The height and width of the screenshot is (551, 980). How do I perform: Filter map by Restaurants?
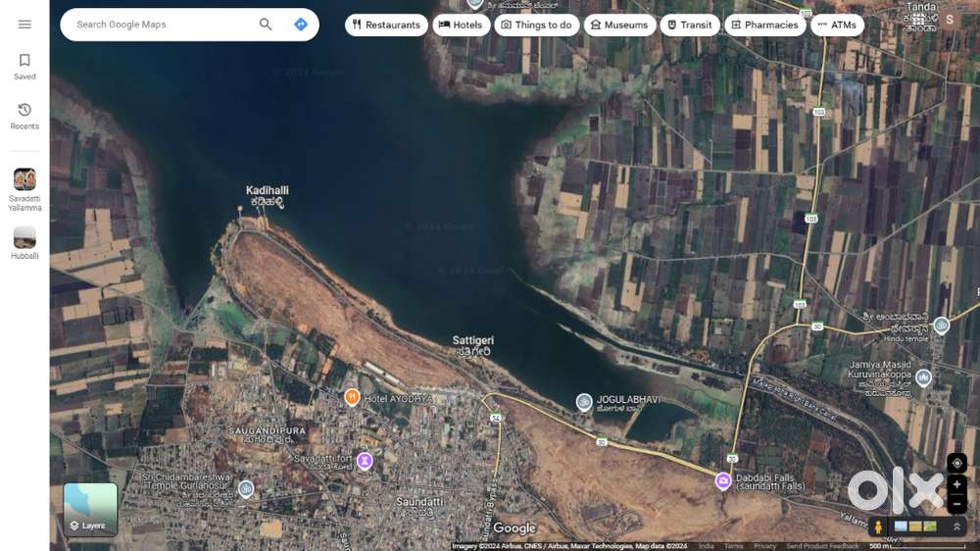(x=386, y=25)
